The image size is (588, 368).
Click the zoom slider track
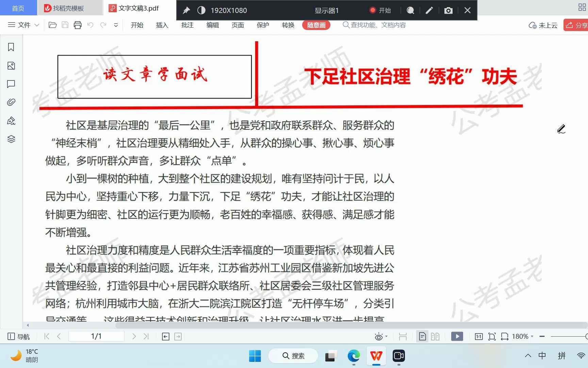click(569, 337)
